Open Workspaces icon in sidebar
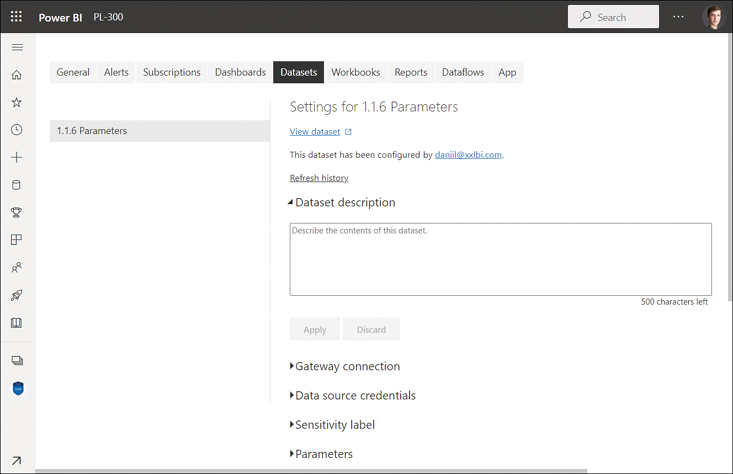This screenshot has width=733, height=474. tap(17, 360)
